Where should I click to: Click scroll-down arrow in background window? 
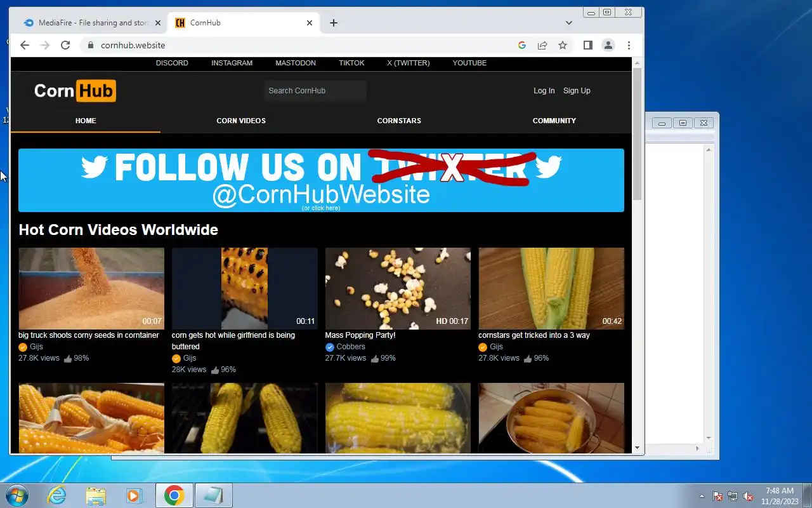(709, 438)
